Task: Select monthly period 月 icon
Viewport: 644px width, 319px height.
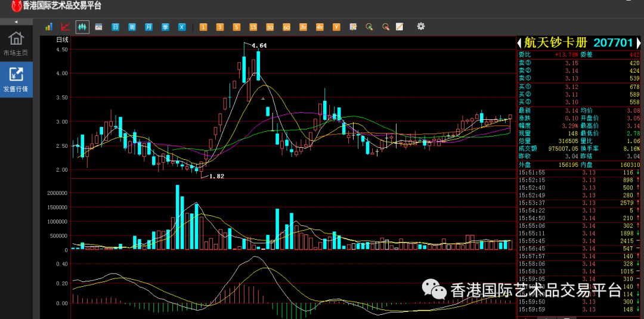Action: [x=148, y=27]
